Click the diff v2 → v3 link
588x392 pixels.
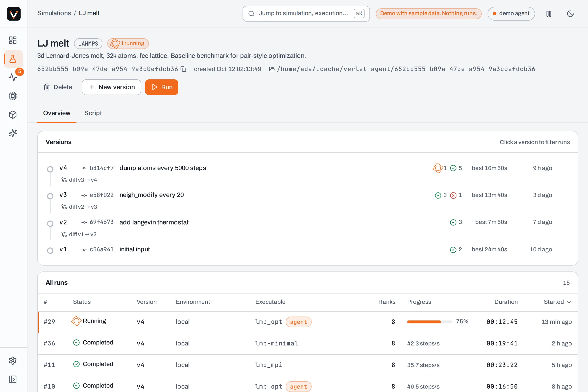(x=79, y=207)
